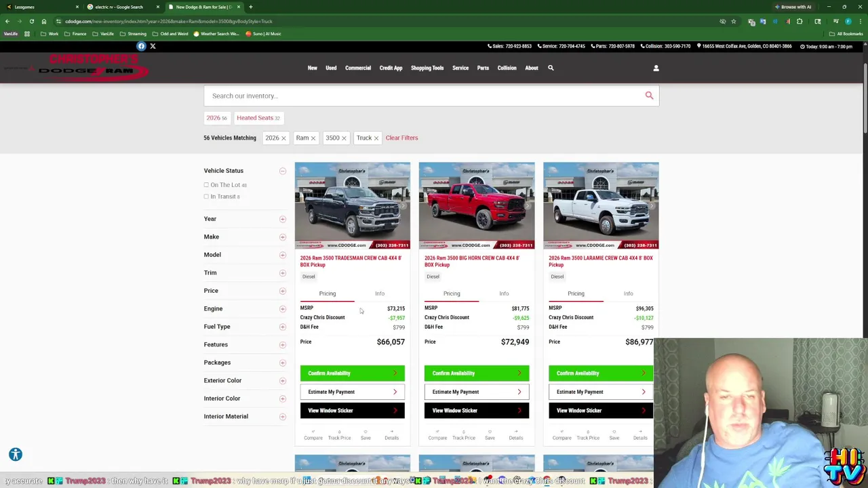The width and height of the screenshot is (868, 488).
Task: Switch to Info tab on Tradesman card
Action: pyautogui.click(x=380, y=293)
